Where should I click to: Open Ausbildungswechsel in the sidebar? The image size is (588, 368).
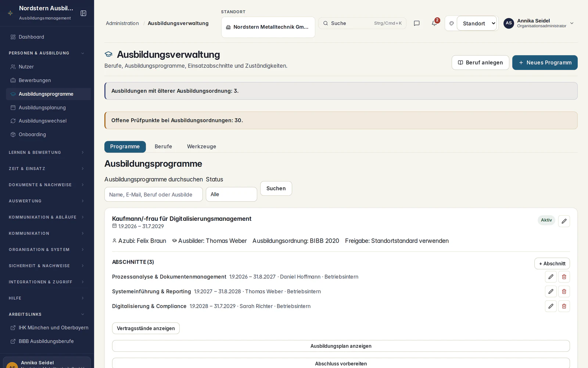48,121
